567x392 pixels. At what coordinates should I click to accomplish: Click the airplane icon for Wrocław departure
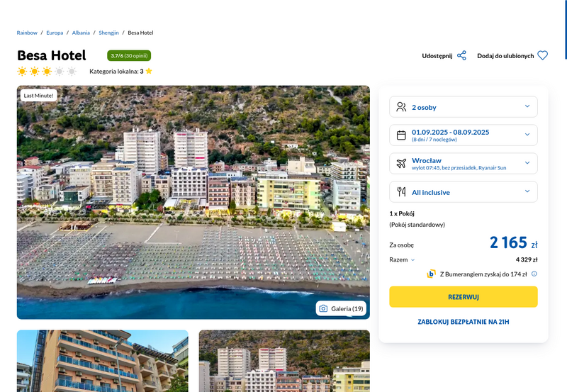(x=401, y=164)
